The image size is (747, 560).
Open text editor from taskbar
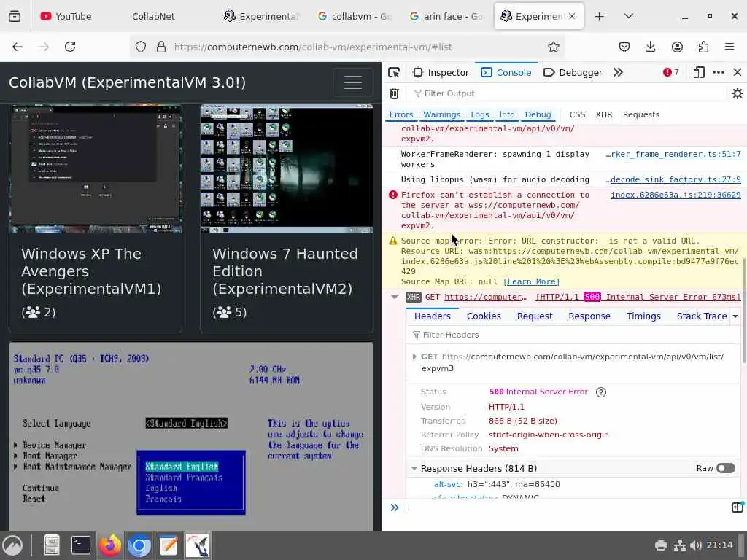[169, 545]
